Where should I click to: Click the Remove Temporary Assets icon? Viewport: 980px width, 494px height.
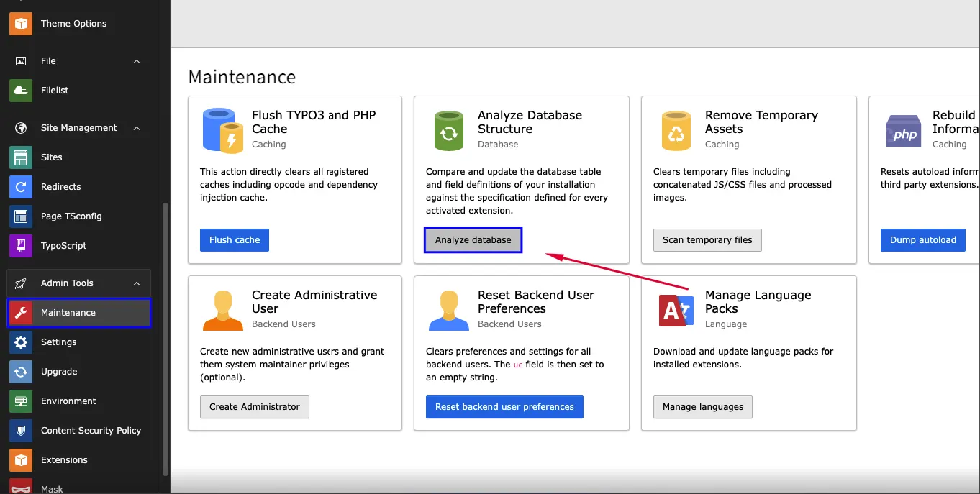[676, 130]
